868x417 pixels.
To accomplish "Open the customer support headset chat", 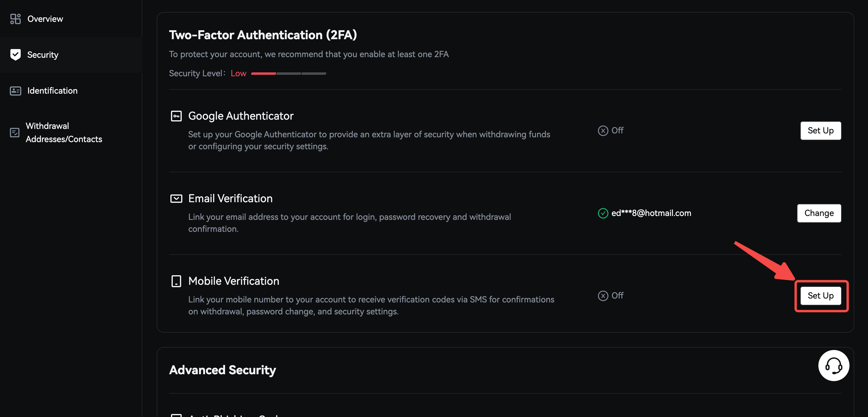I will coord(833,366).
